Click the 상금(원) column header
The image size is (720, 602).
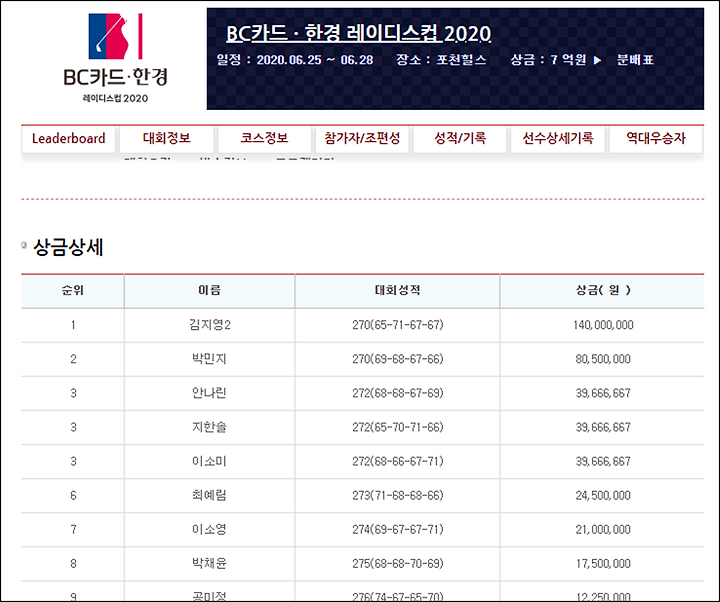point(603,290)
